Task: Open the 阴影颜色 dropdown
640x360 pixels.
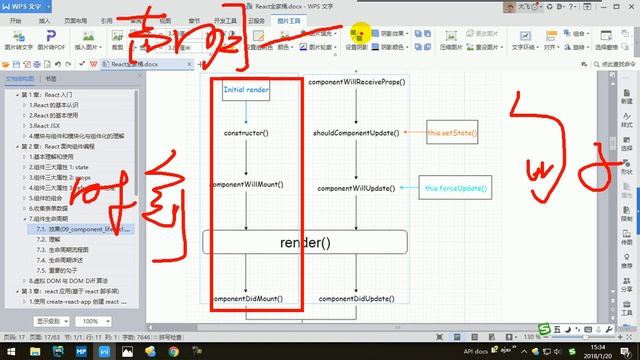Action: click(390, 47)
